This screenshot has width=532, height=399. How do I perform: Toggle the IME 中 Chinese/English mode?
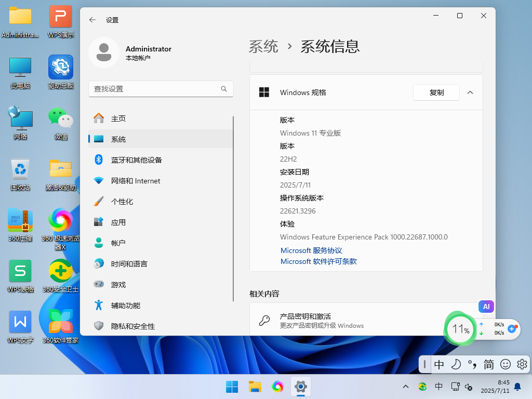click(x=438, y=364)
